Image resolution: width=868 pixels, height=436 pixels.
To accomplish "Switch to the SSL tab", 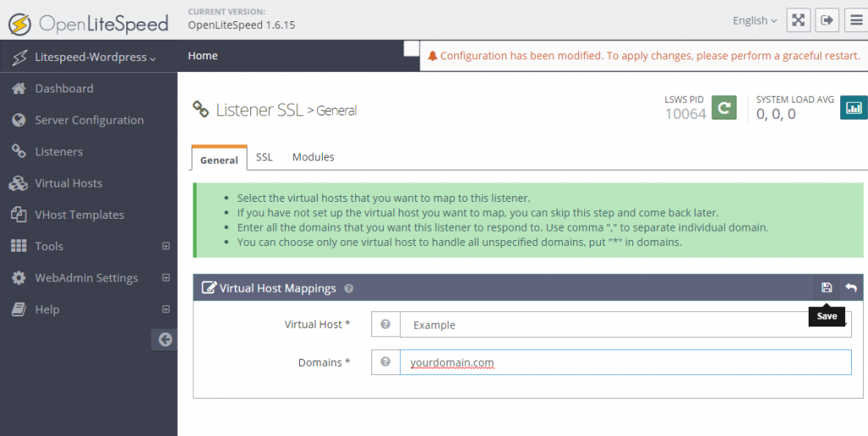I will 264,157.
